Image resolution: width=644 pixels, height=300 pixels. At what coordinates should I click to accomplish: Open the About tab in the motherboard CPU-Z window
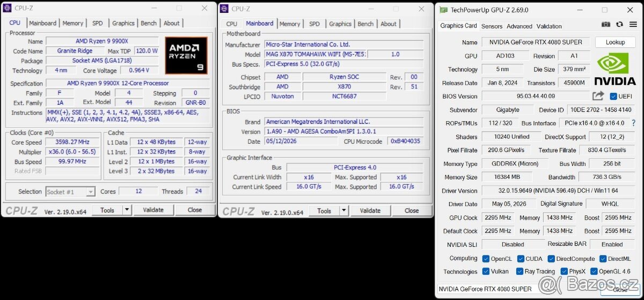click(389, 24)
